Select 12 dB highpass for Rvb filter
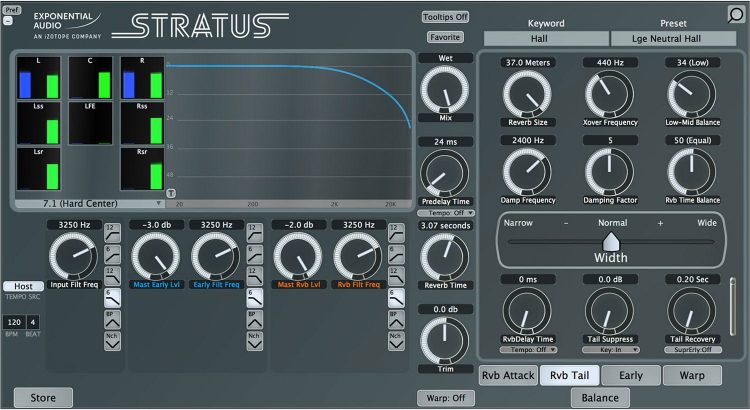The width and height of the screenshot is (750, 410). tap(396, 233)
